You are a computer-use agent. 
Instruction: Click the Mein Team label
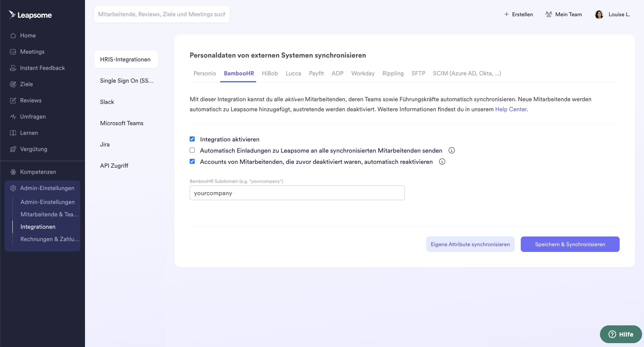pyautogui.click(x=568, y=14)
